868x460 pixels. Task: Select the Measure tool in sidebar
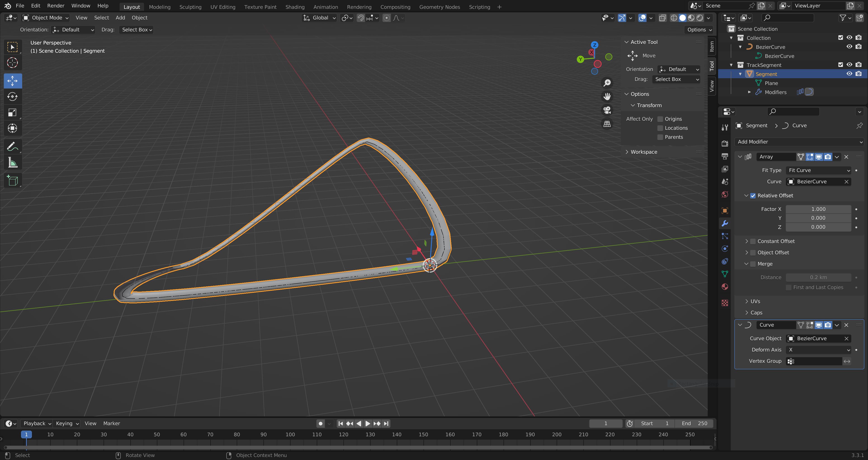pyautogui.click(x=13, y=163)
